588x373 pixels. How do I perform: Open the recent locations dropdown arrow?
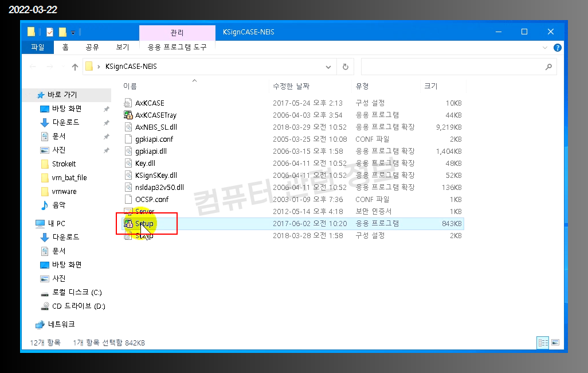(x=63, y=67)
